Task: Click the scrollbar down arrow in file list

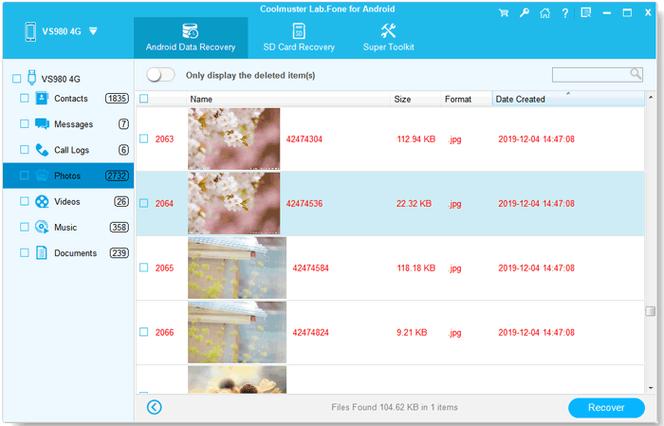Action: 650,388
